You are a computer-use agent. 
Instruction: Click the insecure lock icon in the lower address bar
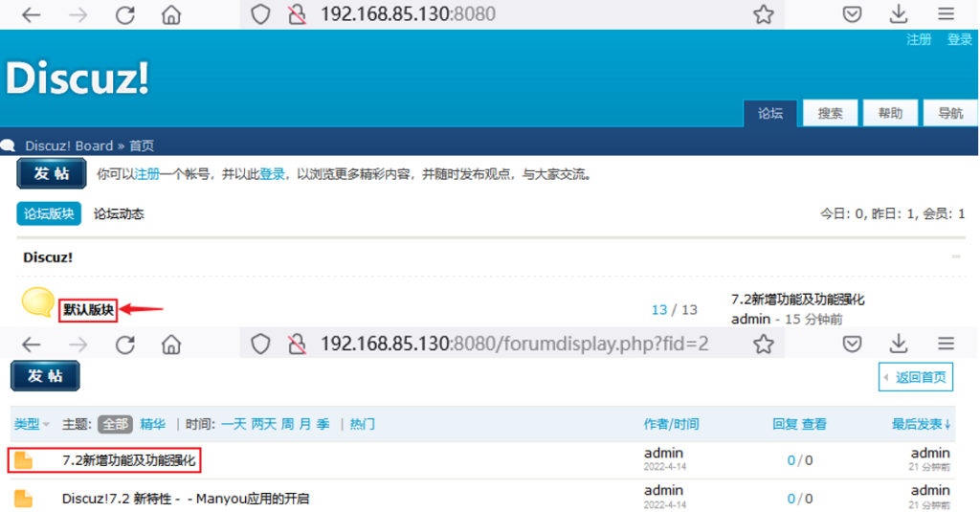(x=297, y=345)
